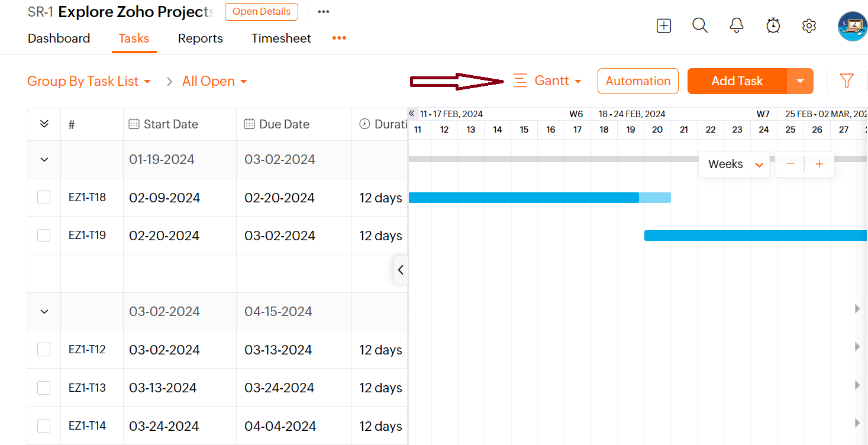Click EZ1-T13 due date 03-24-2024
This screenshot has width=868, height=445.
point(280,388)
